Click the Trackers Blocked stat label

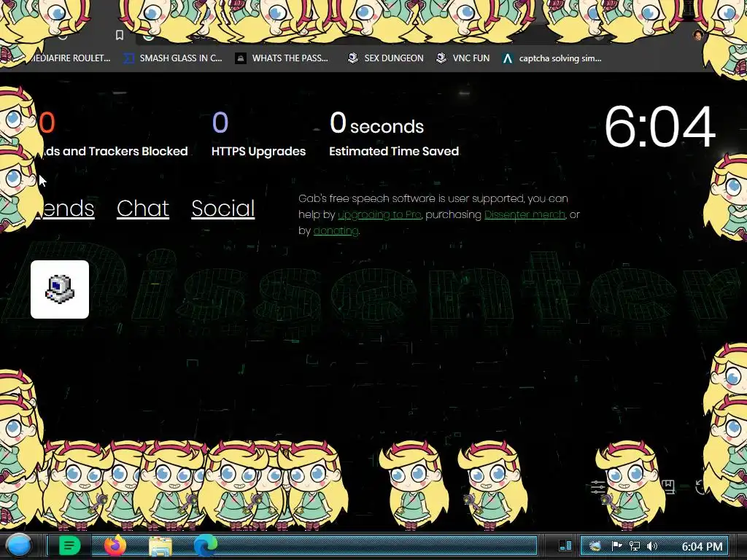point(113,151)
